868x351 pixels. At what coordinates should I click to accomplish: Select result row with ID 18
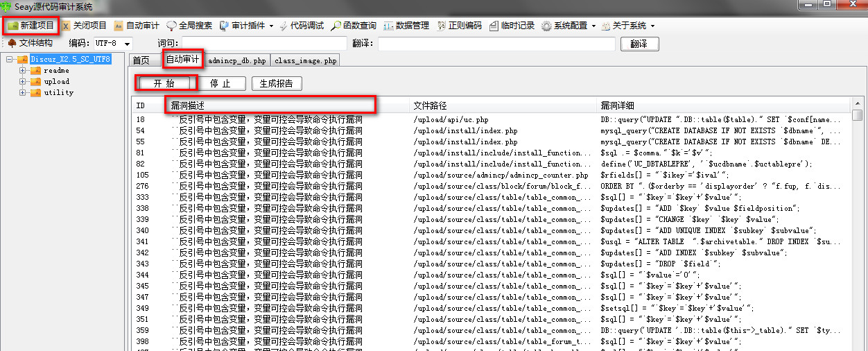491,119
